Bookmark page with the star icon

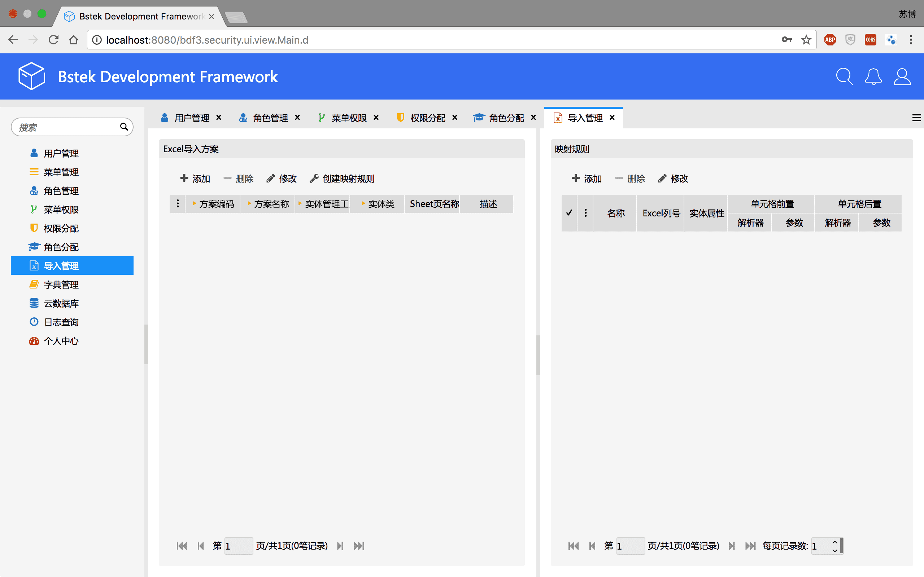(x=806, y=40)
